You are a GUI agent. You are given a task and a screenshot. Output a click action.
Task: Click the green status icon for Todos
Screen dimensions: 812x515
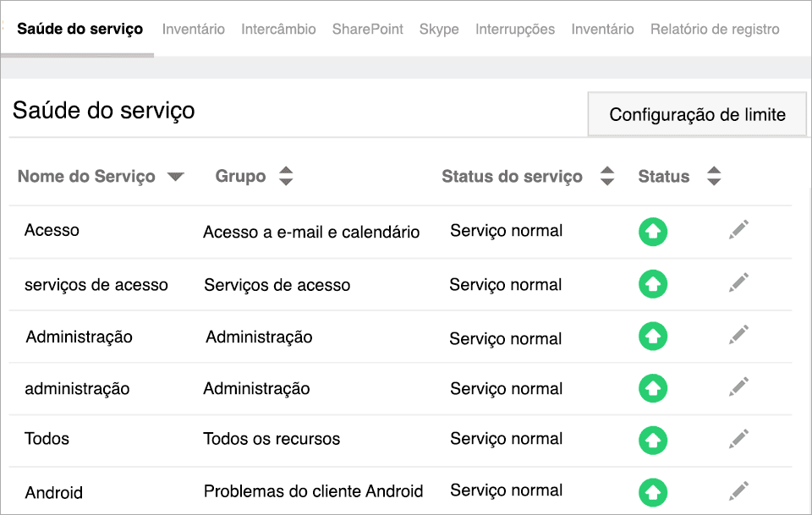point(652,439)
